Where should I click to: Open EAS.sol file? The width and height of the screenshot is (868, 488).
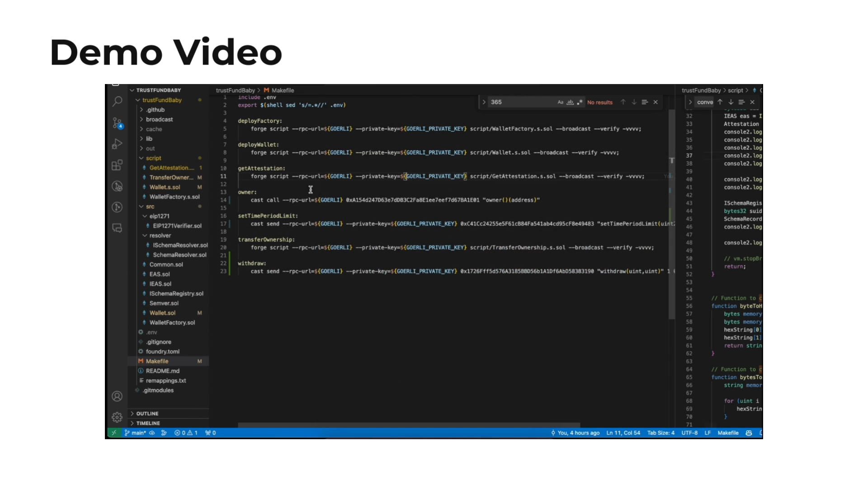coord(168,274)
